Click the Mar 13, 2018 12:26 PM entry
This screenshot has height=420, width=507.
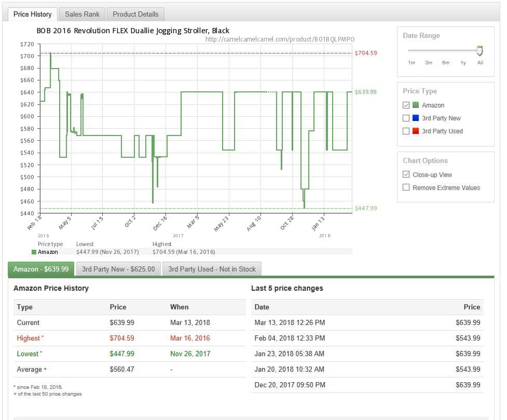[290, 322]
